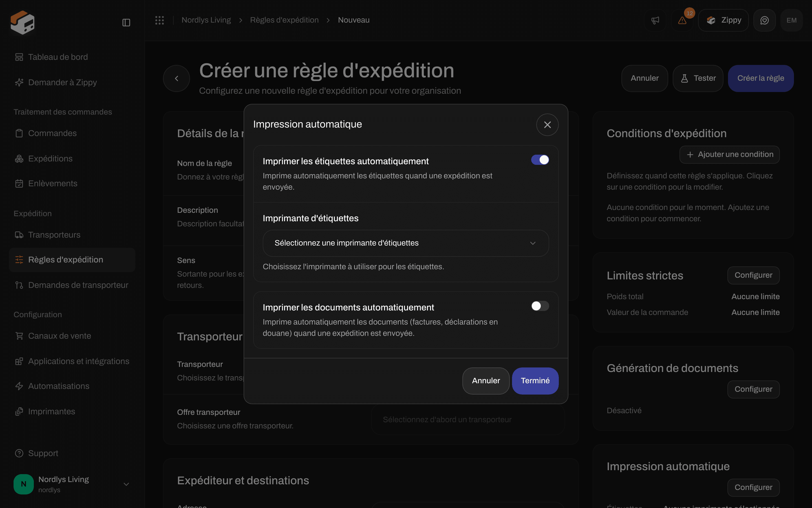Click Terminé in the dialog
Viewport: 812px width, 508px height.
pos(535,381)
